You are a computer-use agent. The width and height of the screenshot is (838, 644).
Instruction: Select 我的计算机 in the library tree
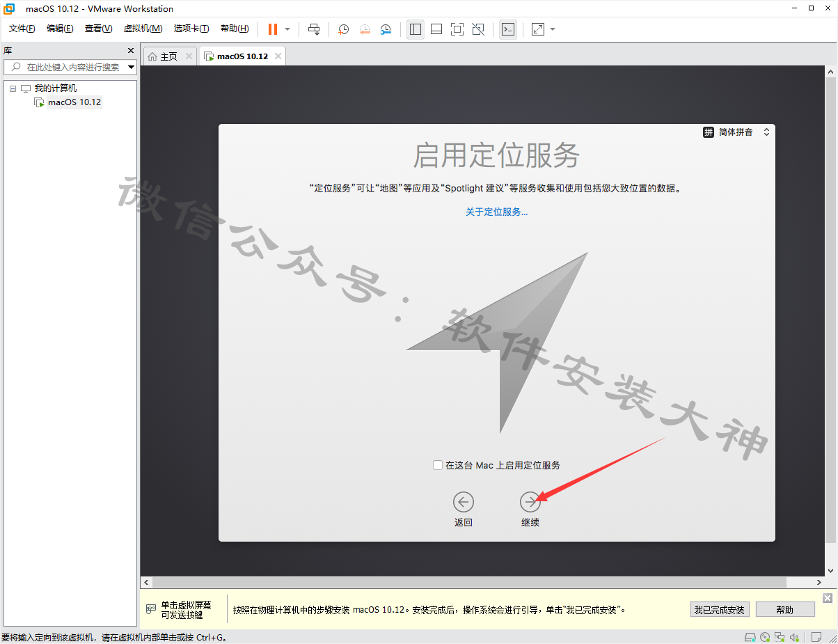(x=56, y=88)
